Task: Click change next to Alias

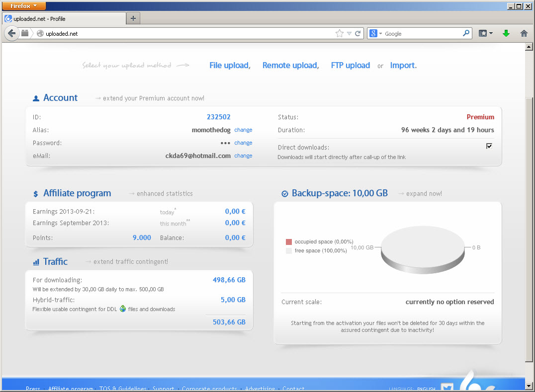Action: [243, 130]
